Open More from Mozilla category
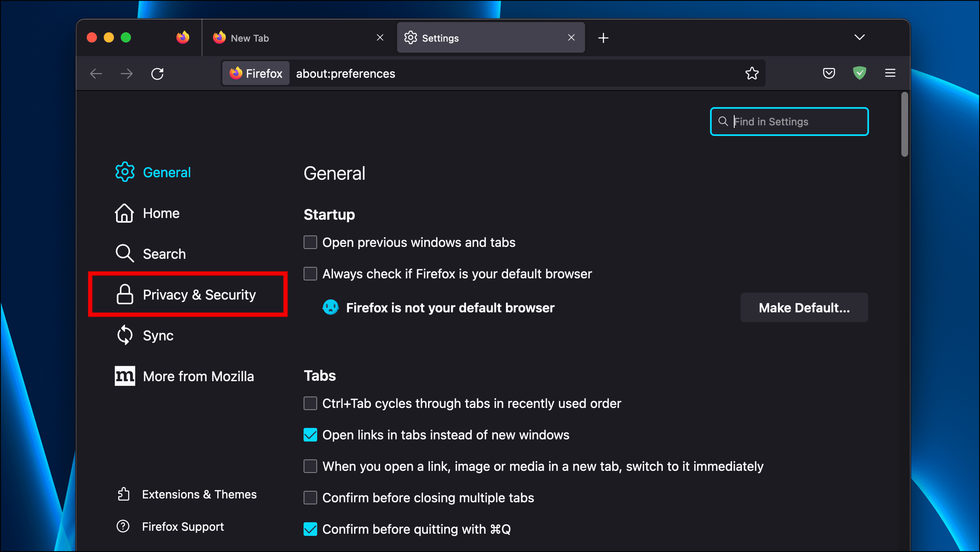 (185, 376)
